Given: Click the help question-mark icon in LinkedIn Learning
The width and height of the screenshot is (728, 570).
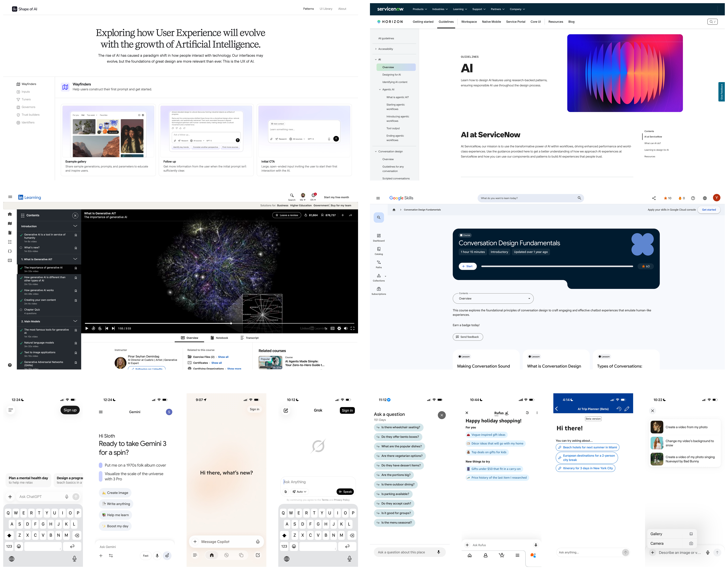Looking at the screenshot, I should [x=10, y=365].
